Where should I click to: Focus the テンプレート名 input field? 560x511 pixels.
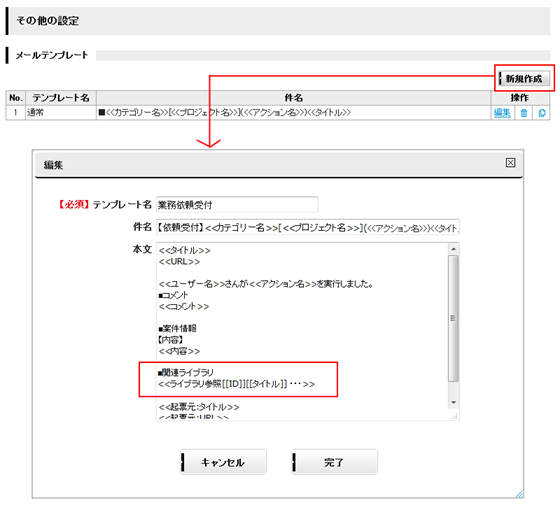tap(237, 205)
